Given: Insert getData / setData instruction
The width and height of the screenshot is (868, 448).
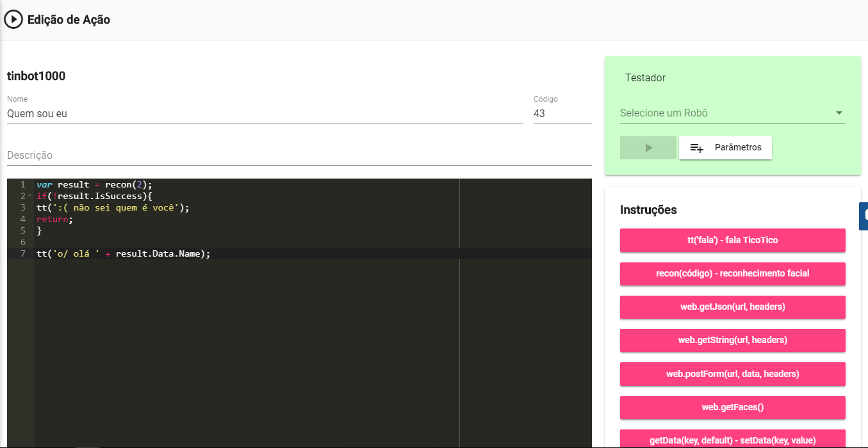Looking at the screenshot, I should click(732, 439).
